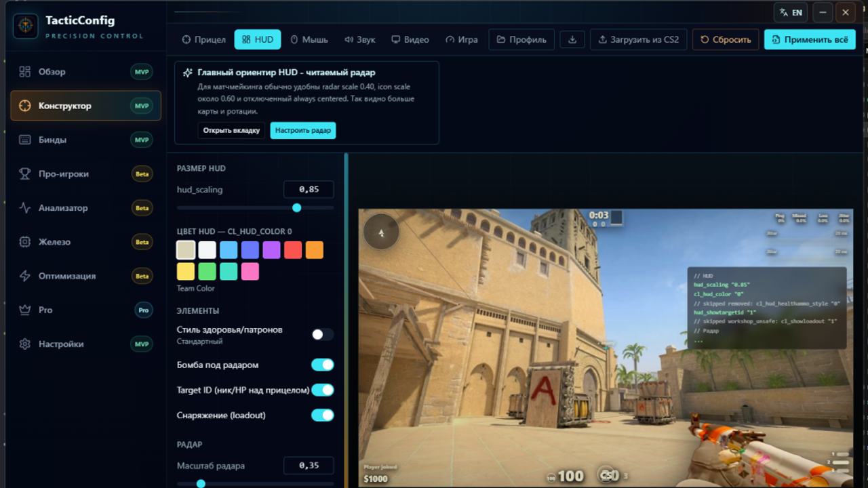Click the hud_scaling value field 0,85

pos(309,190)
